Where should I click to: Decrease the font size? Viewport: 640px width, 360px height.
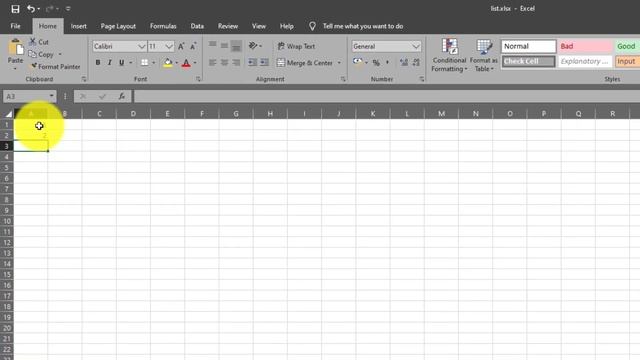(x=193, y=47)
